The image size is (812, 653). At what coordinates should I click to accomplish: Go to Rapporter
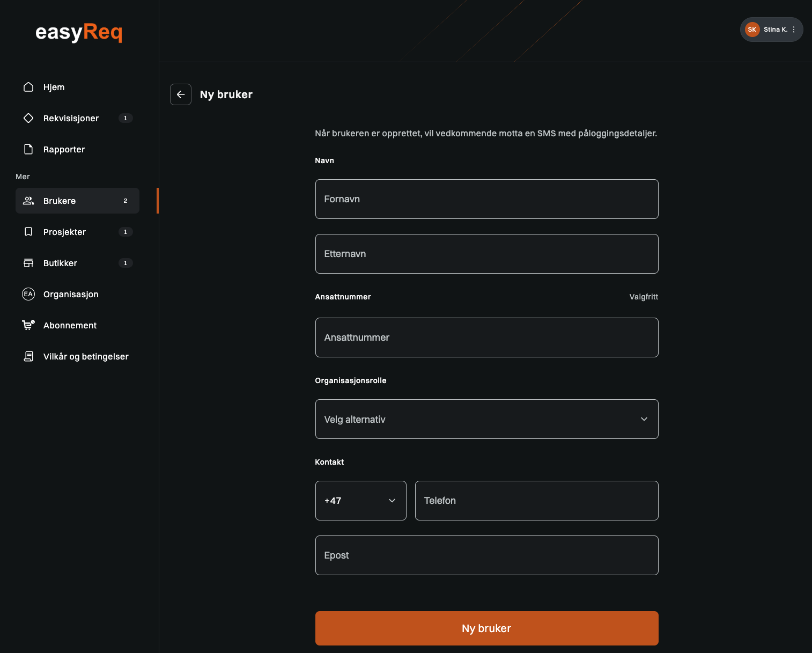click(x=77, y=149)
